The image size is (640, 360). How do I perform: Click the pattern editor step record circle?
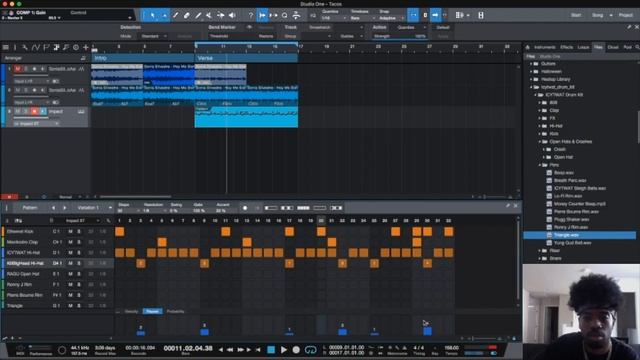245,208
